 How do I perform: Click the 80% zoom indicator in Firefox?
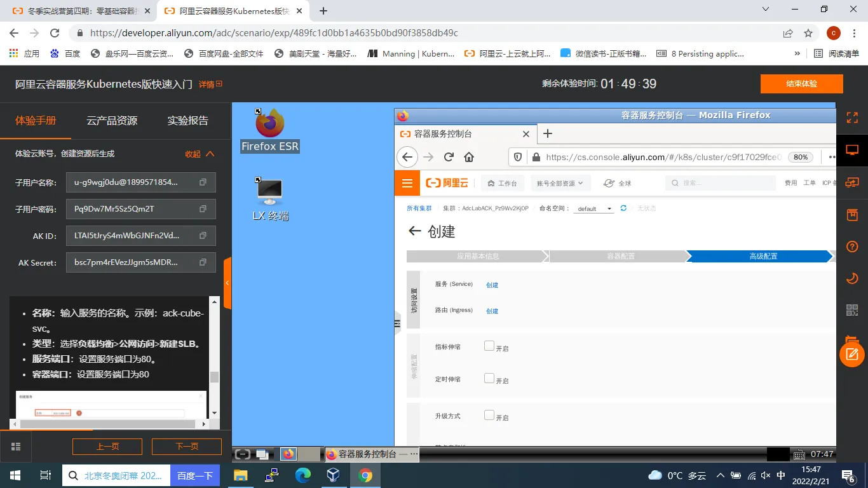801,157
